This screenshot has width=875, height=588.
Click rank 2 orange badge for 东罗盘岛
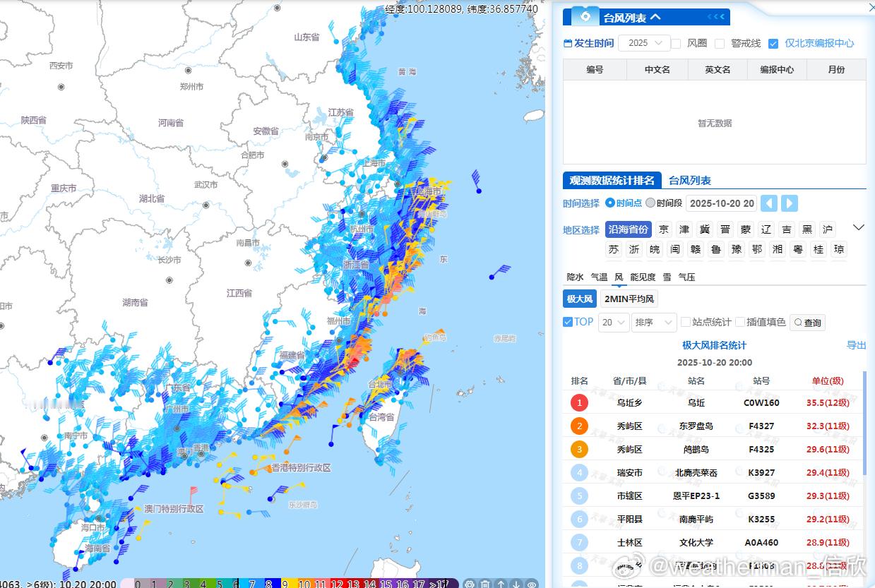click(579, 426)
